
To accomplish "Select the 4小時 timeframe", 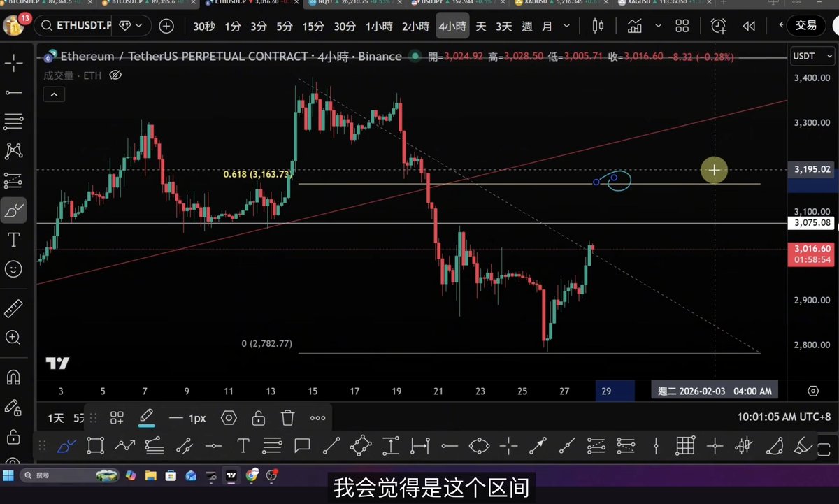I will (452, 27).
